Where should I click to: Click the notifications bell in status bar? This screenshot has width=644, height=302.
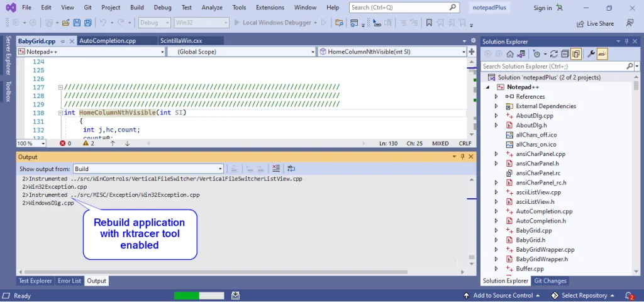629,296
